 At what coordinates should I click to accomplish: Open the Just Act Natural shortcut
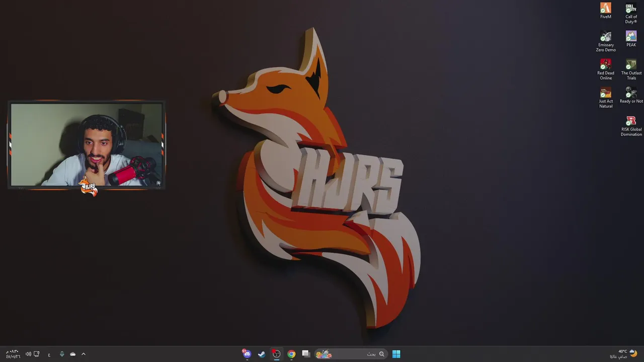click(x=606, y=98)
